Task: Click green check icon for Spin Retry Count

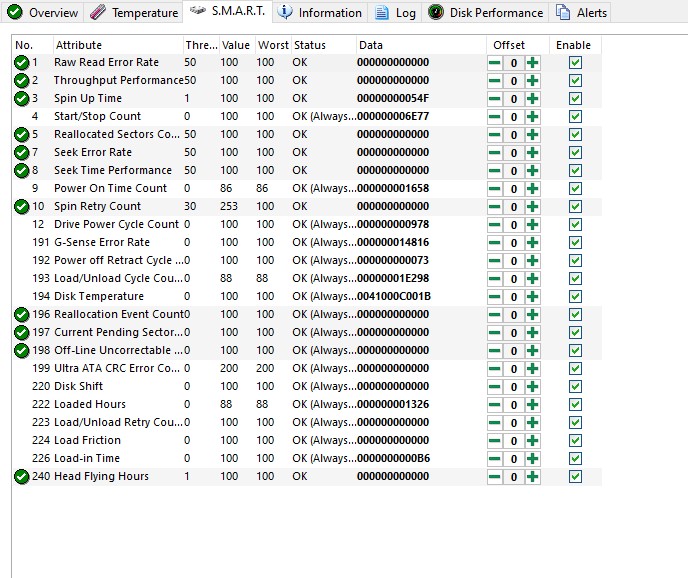Action: pos(22,207)
